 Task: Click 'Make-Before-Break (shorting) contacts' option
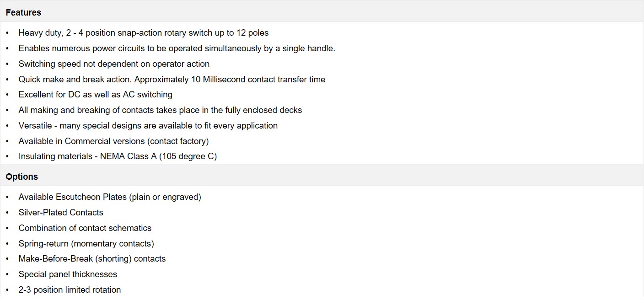pyautogui.click(x=92, y=259)
